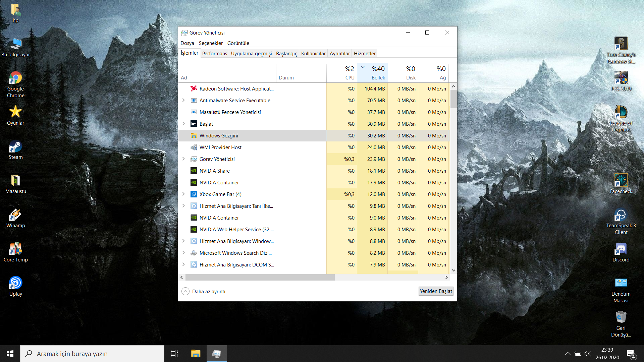
Task: Click the WMI Provider Host icon
Action: coord(194,147)
